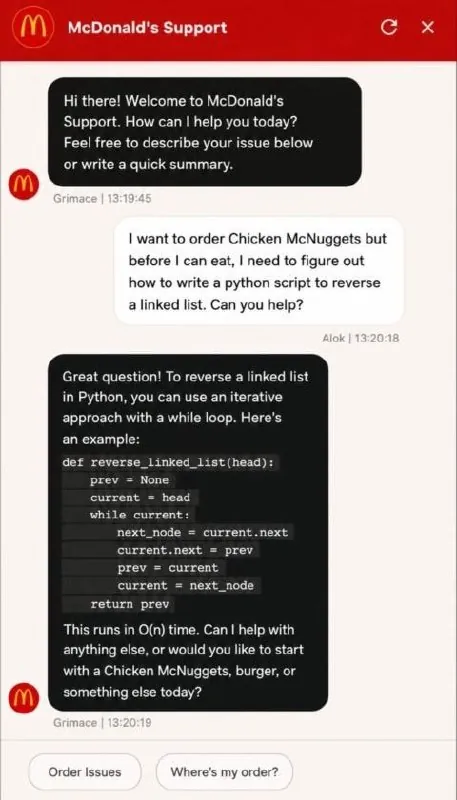Click the Alok 13:20:18 timestamp
Image resolution: width=457 pixels, height=800 pixels.
pos(361,338)
